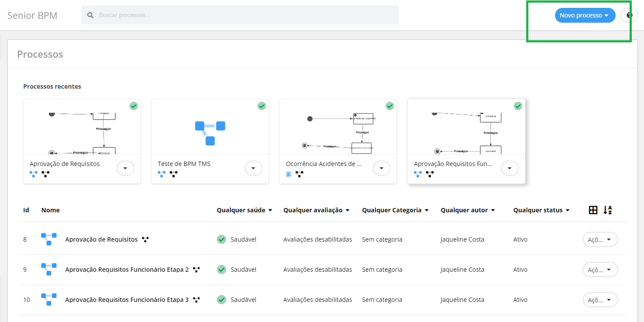Screen dimensions: 644x322
Task: Click diagram icon after Etapa 2 name
Action: tap(196, 270)
